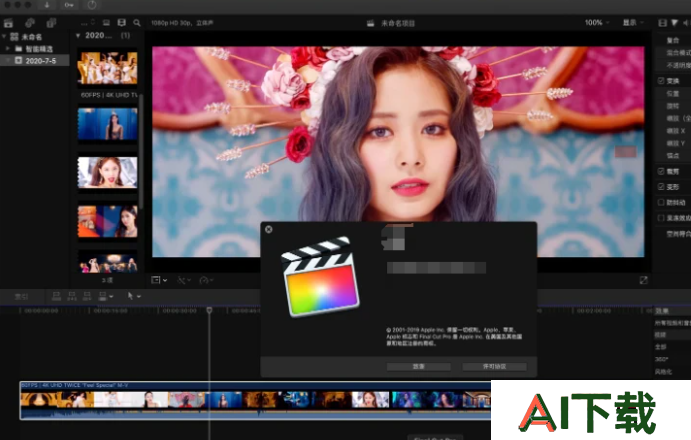Click the 许可协议 button in About dialog
The height and width of the screenshot is (440, 691).
pyautogui.click(x=494, y=366)
